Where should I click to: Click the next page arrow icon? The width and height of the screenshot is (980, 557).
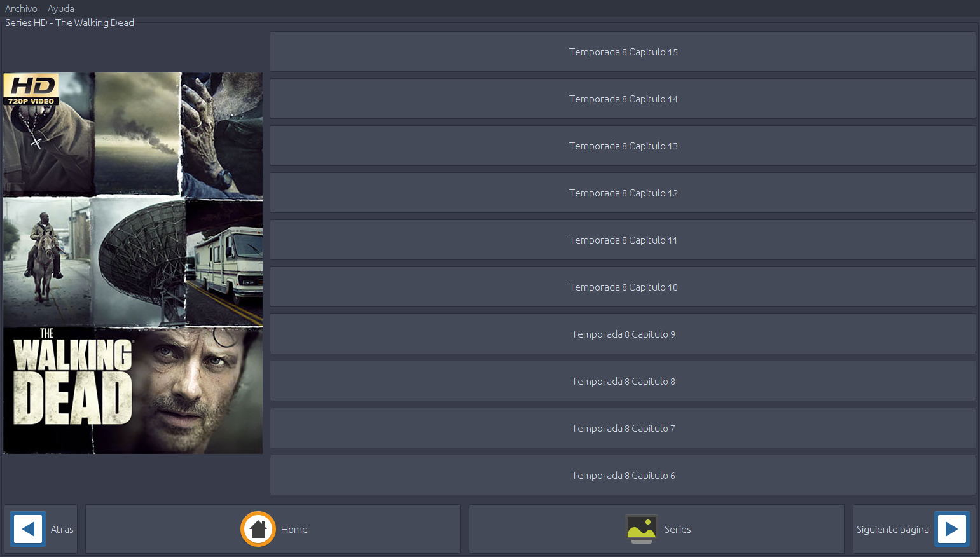click(x=952, y=529)
